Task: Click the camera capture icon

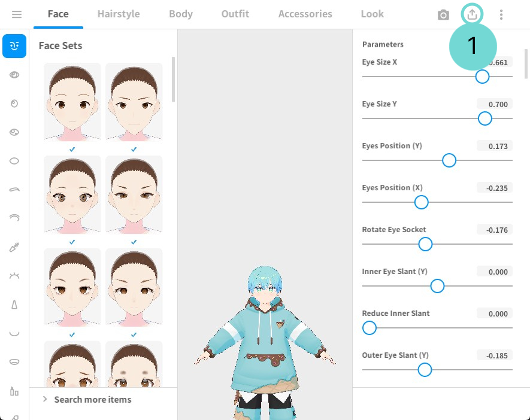Action: coord(443,15)
